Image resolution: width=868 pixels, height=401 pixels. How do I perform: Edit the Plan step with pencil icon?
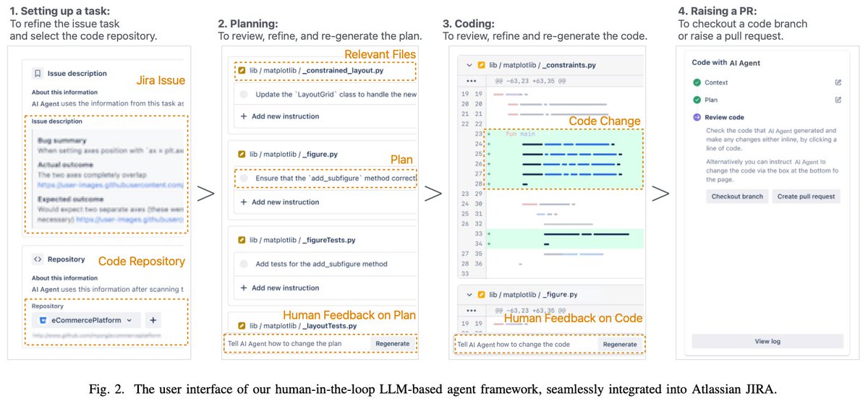(x=838, y=100)
